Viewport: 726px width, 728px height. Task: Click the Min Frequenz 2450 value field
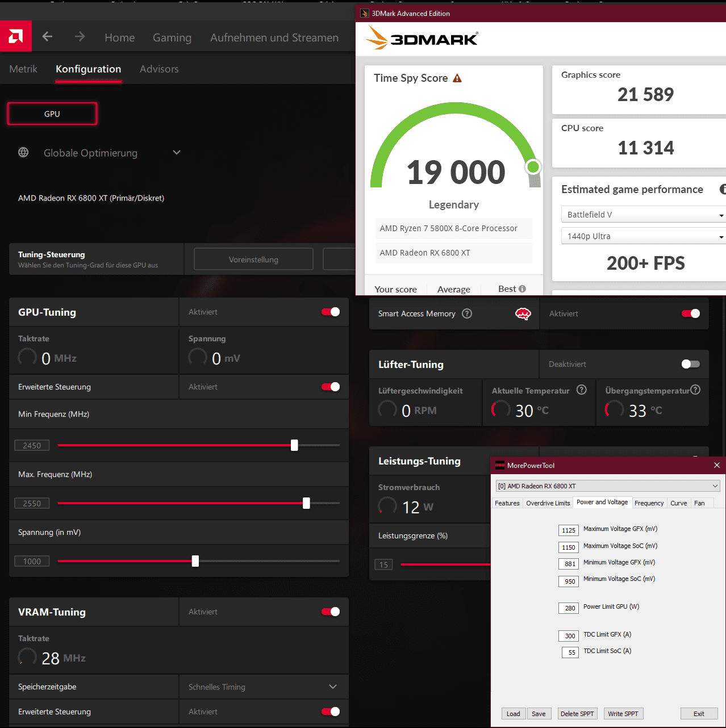(32, 445)
